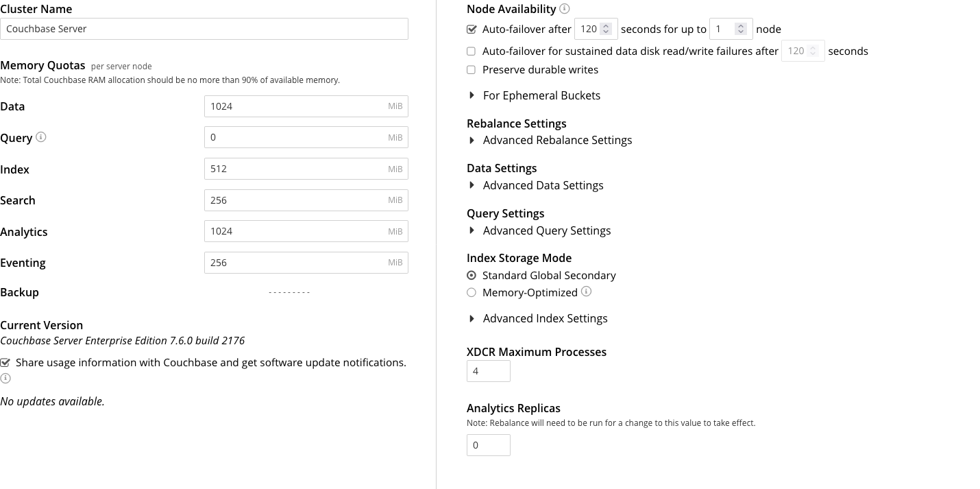Click the Index Storage Mode heading
The image size is (980, 489).
tap(519, 258)
